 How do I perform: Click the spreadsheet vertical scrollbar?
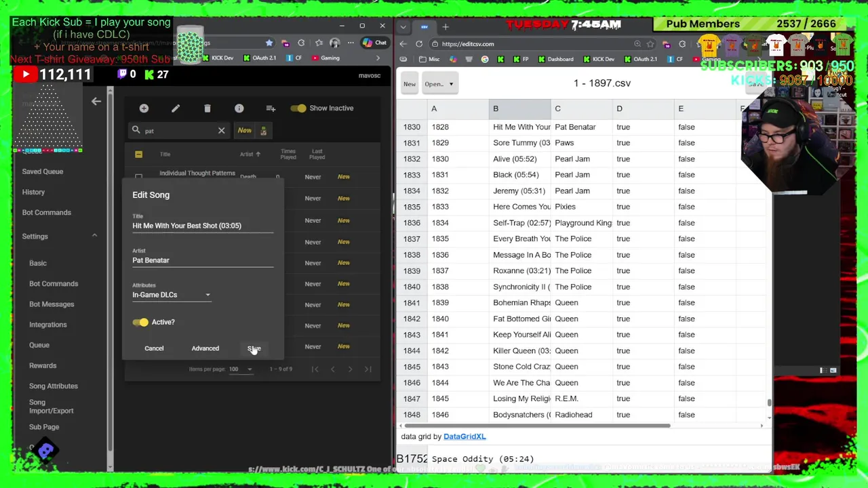click(769, 403)
